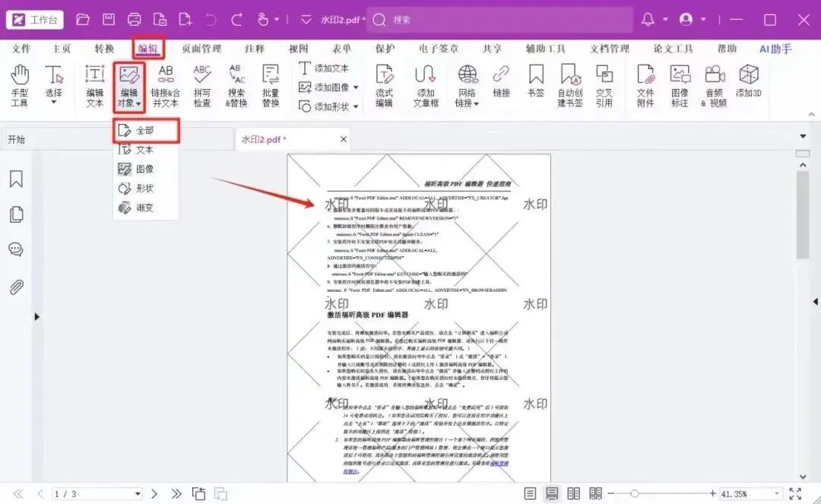Expand the Add Shape dropdown (添加形状)
The image size is (821, 504).
pos(356,106)
